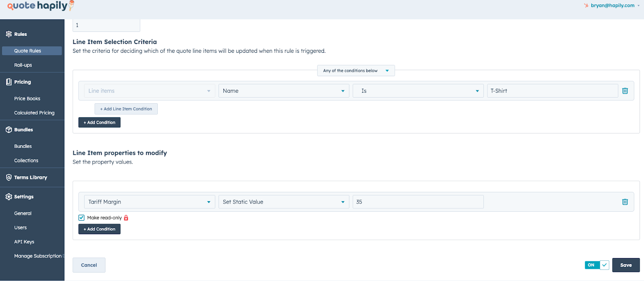
Task: Click the Settings gear icon in sidebar
Action: click(8, 197)
